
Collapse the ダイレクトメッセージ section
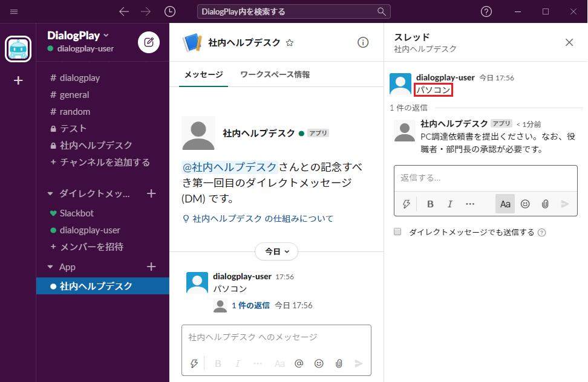tap(50, 193)
